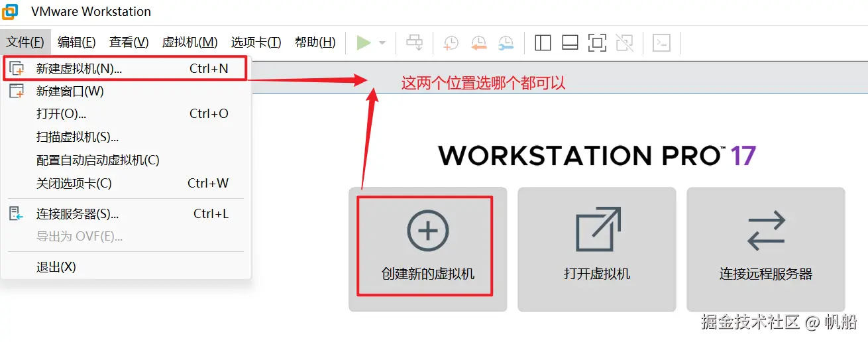Open the power options dropdown arrow
The image size is (868, 342).
click(382, 43)
